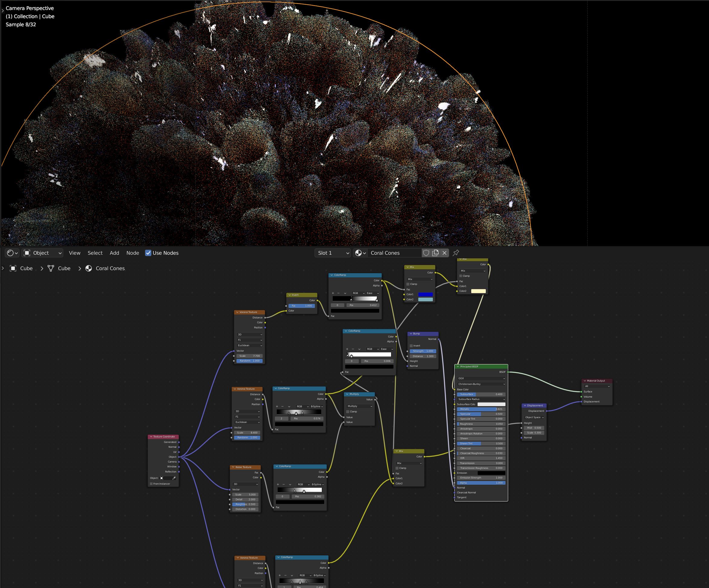This screenshot has width=709, height=588.
Task: Open the editor type selector icon
Action: 12,253
